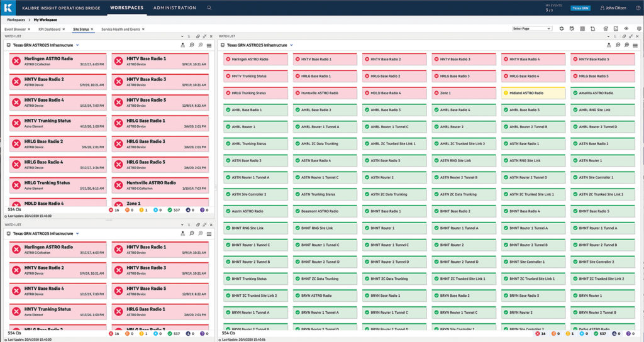Open the Select Page dropdown
The height and width of the screenshot is (342, 644).
pyautogui.click(x=532, y=29)
